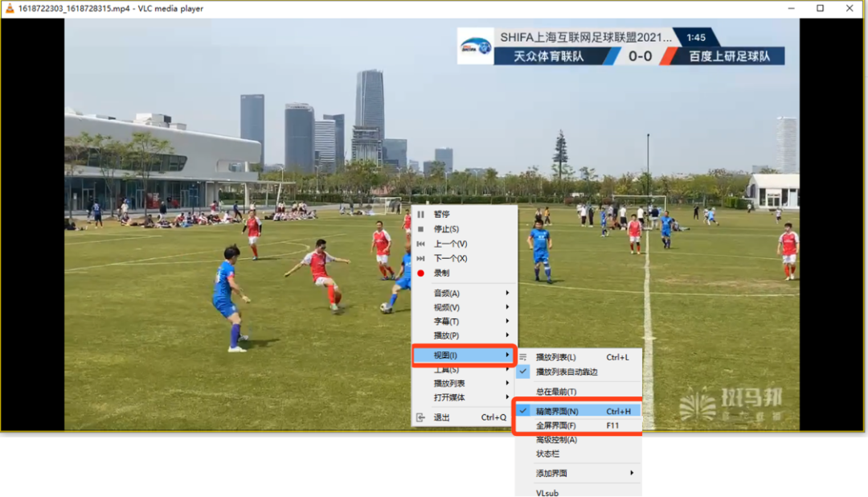Expand the 播放列表 submenu in context menu
868x497 pixels.
point(465,384)
